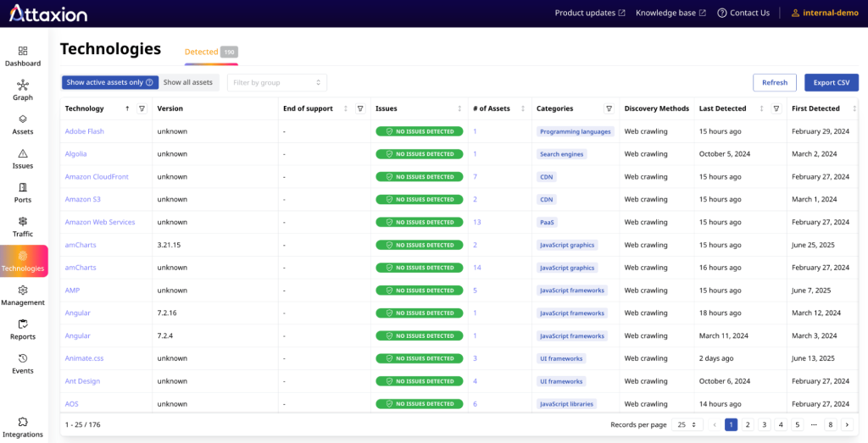868x443 pixels.
Task: Open Product updates link
Action: tap(590, 13)
